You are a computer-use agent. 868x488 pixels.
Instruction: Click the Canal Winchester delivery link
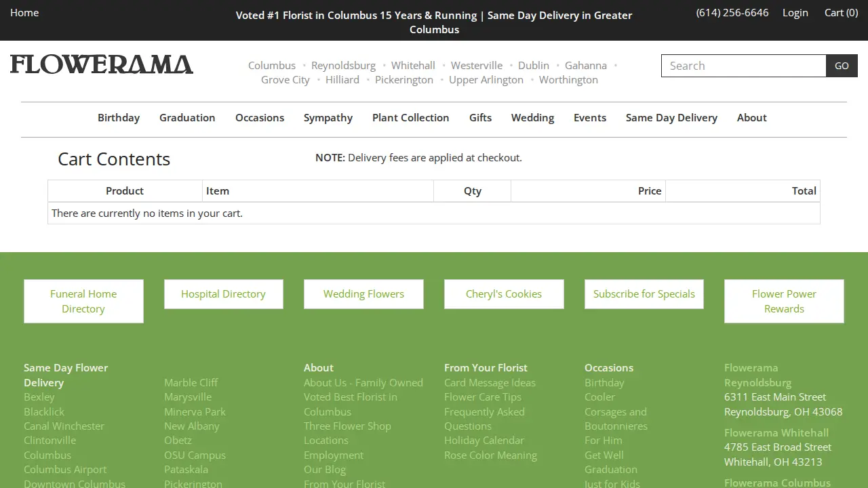(64, 426)
